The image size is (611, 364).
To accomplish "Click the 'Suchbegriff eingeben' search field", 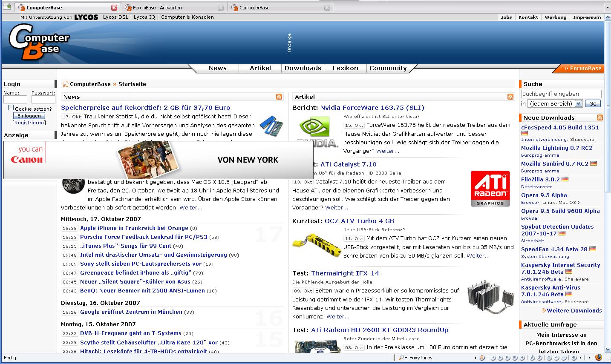I will (561, 94).
